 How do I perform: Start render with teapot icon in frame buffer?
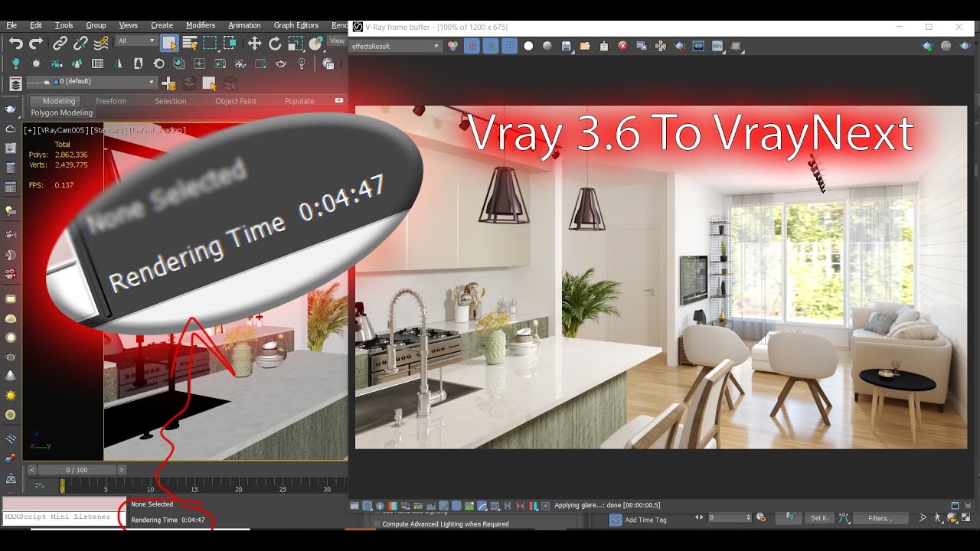[x=928, y=46]
